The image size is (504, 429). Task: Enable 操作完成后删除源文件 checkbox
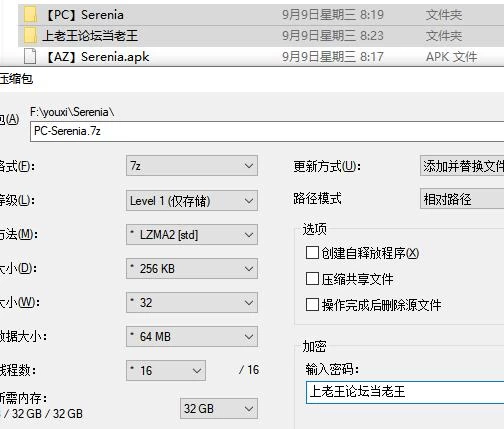[x=312, y=304]
